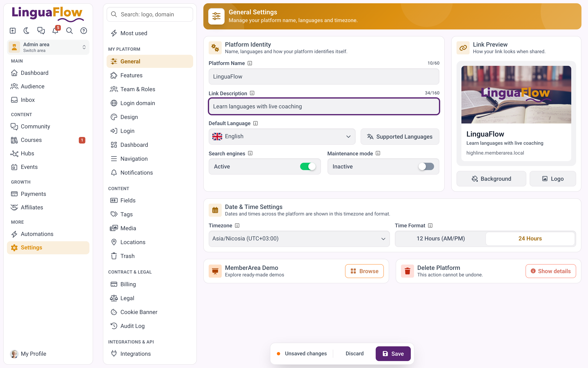Click Search engines info icon
This screenshot has width=588, height=368.
[x=250, y=153]
